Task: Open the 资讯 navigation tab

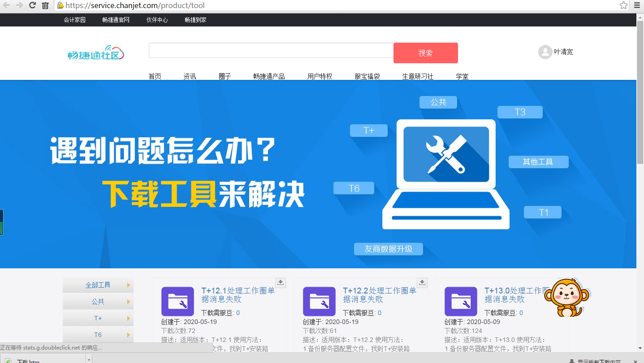Action: (190, 76)
